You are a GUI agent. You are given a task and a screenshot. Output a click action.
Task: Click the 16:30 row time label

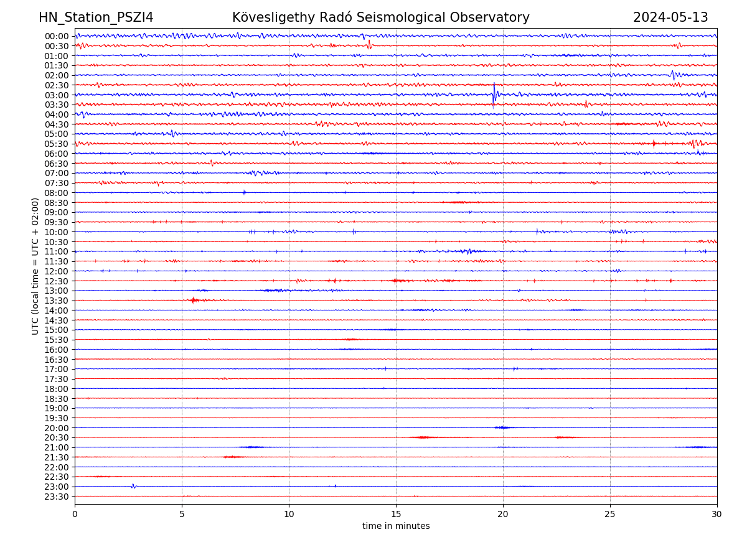[x=57, y=360]
